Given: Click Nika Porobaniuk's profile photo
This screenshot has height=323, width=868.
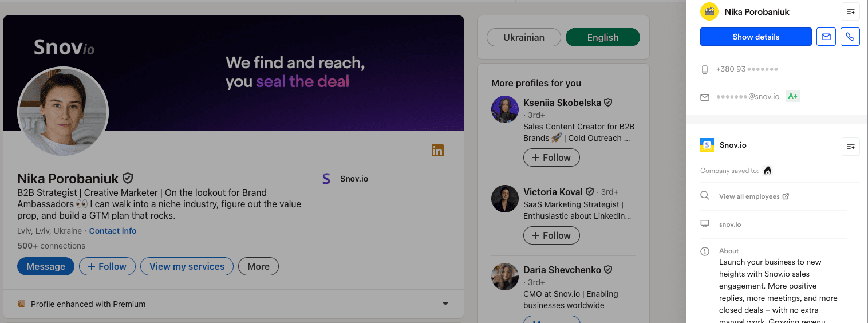Looking at the screenshot, I should tap(63, 111).
